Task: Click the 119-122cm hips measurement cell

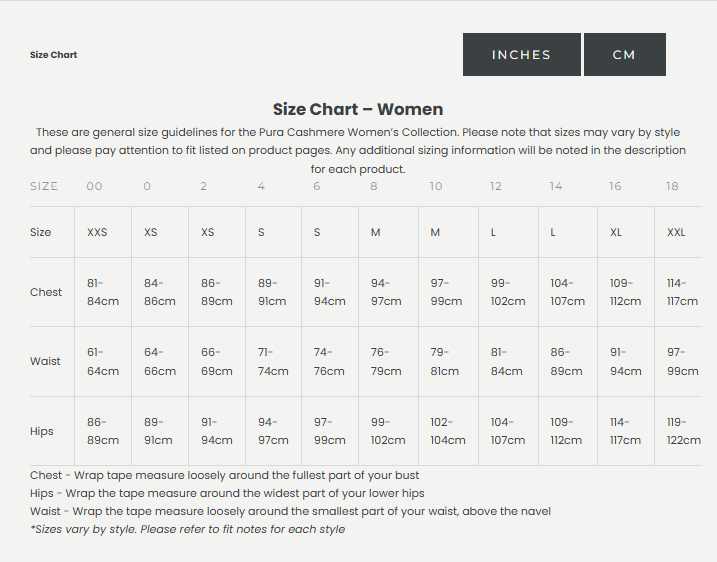Action: [684, 431]
